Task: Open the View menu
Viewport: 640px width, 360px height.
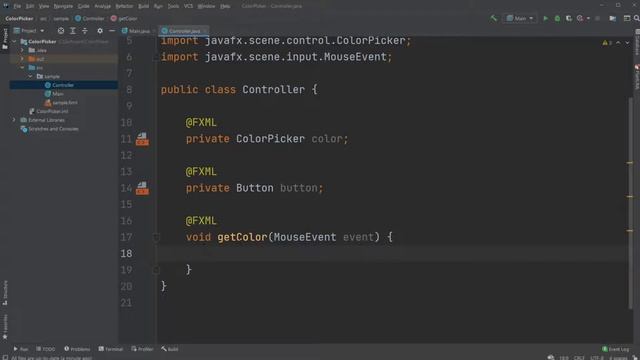Action: [x=44, y=6]
